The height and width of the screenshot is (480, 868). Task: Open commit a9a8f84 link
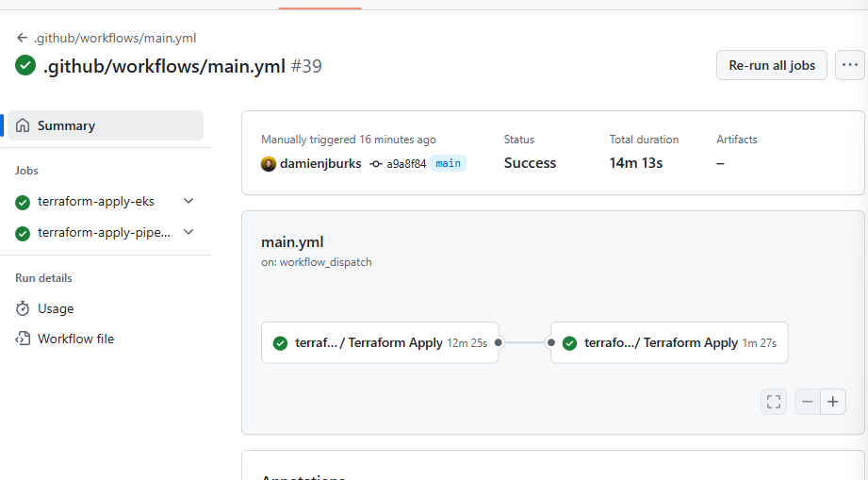[406, 164]
